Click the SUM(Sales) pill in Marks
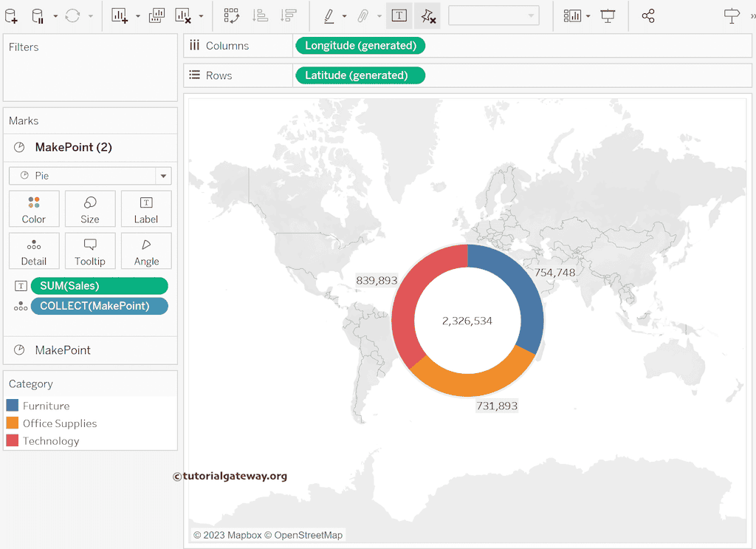The image size is (756, 549). (99, 286)
